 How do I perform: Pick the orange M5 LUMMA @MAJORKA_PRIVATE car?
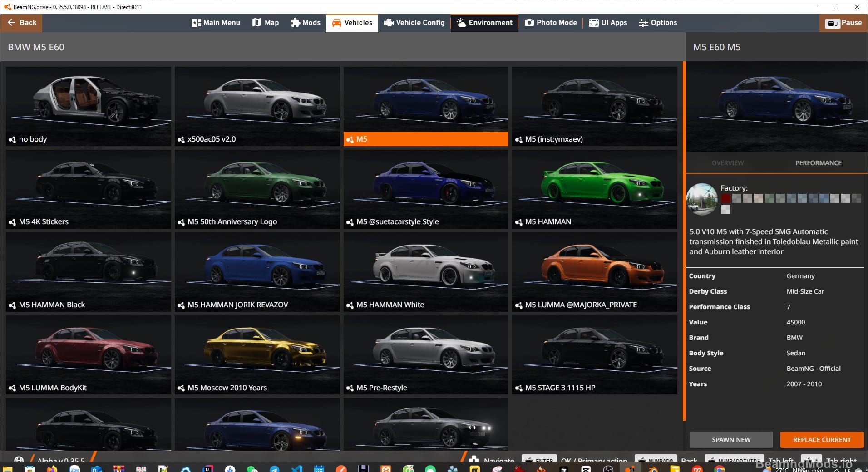click(595, 272)
